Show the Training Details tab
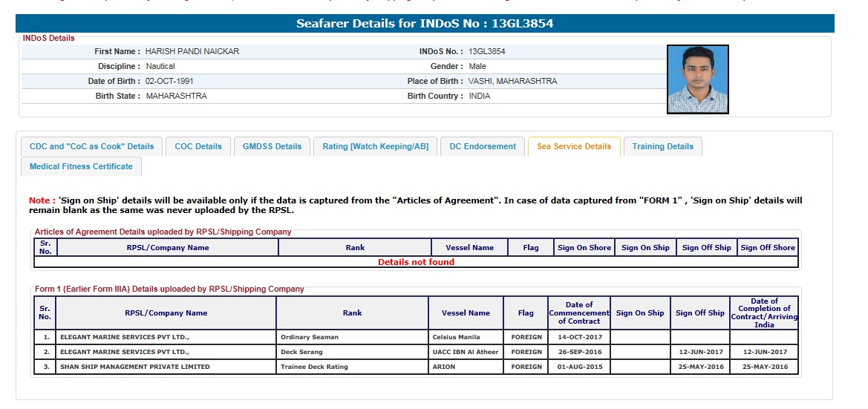Image resolution: width=868 pixels, height=409 pixels. click(x=662, y=146)
